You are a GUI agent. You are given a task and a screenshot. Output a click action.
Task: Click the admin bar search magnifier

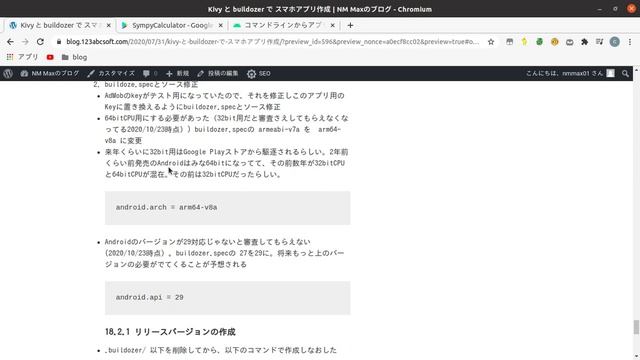tap(625, 73)
